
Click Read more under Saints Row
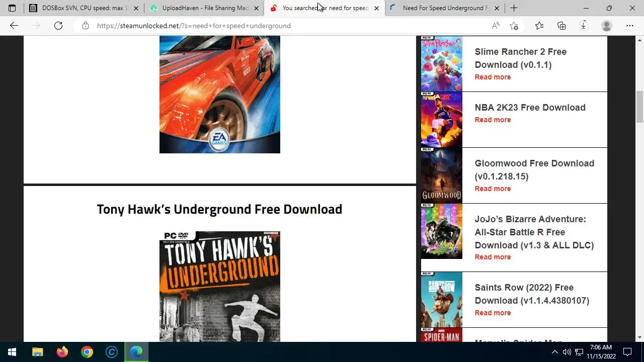pyautogui.click(x=493, y=313)
